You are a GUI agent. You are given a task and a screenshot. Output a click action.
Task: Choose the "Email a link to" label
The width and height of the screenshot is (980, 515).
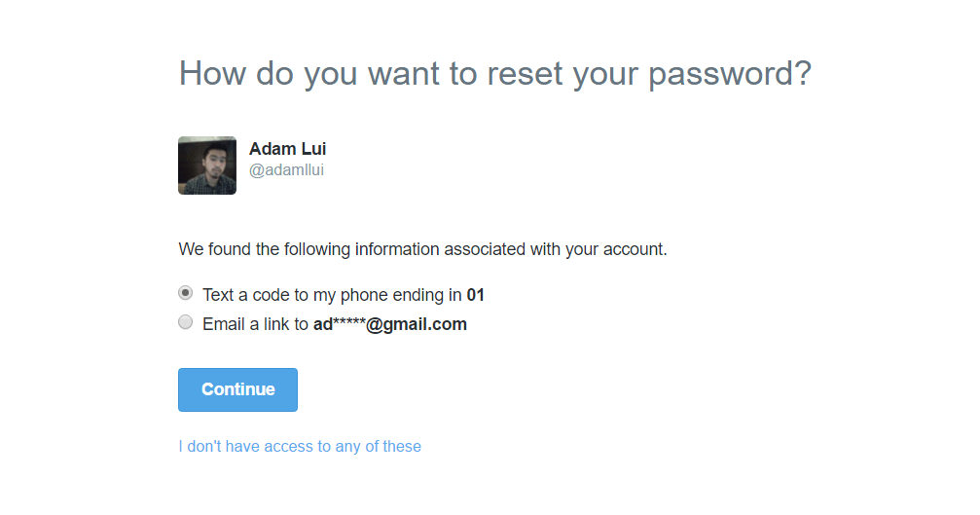255,325
